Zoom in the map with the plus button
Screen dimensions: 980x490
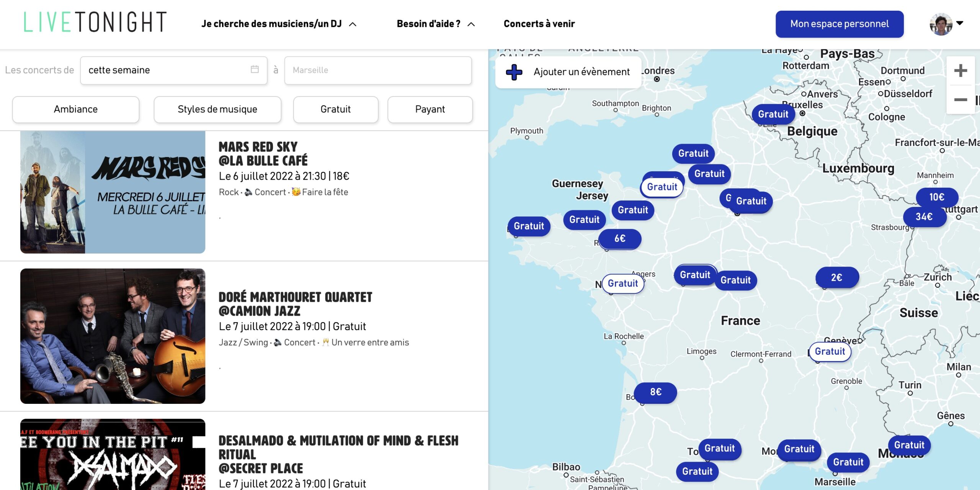coord(960,70)
